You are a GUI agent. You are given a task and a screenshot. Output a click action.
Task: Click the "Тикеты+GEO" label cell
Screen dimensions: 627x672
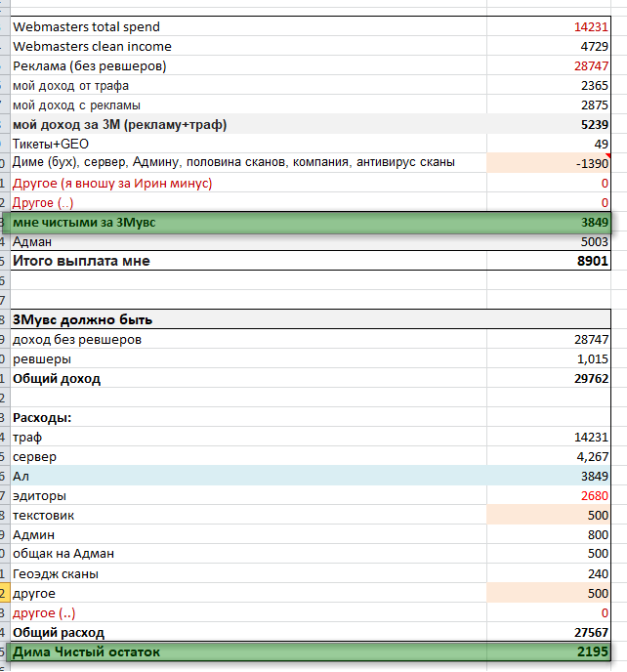[x=49, y=145]
